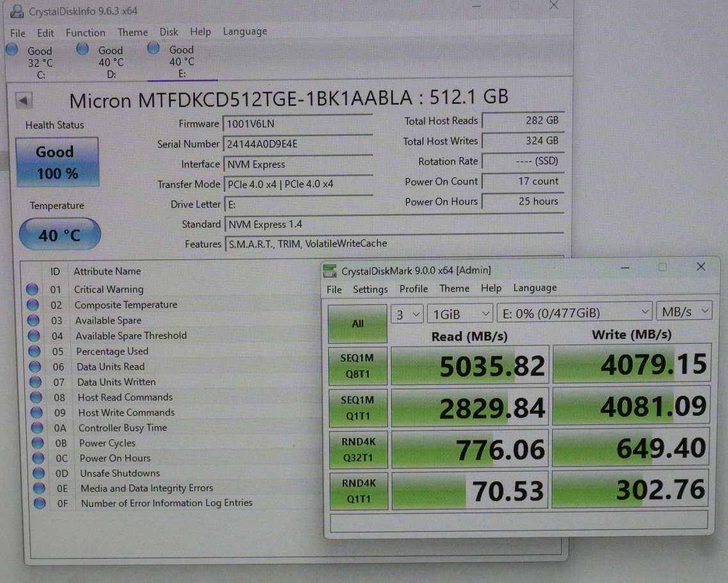
Task: Click RND4K Q1T1 read result 70.53
Action: coord(470,491)
